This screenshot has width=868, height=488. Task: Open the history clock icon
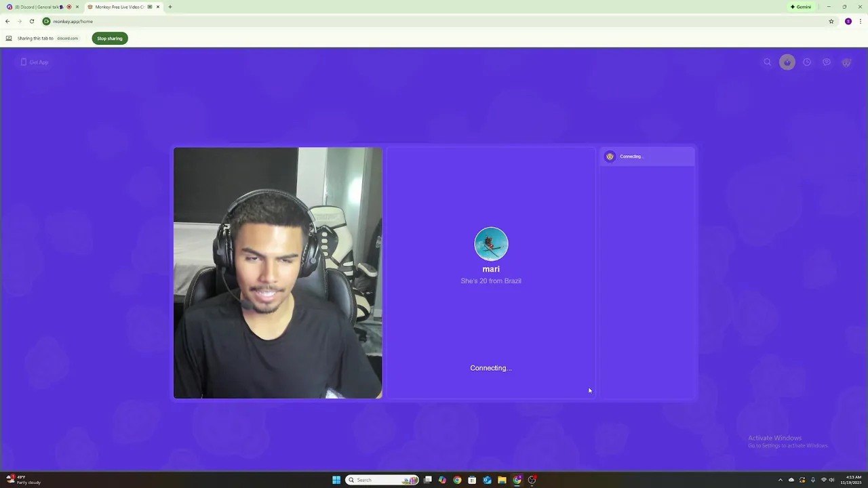(807, 62)
